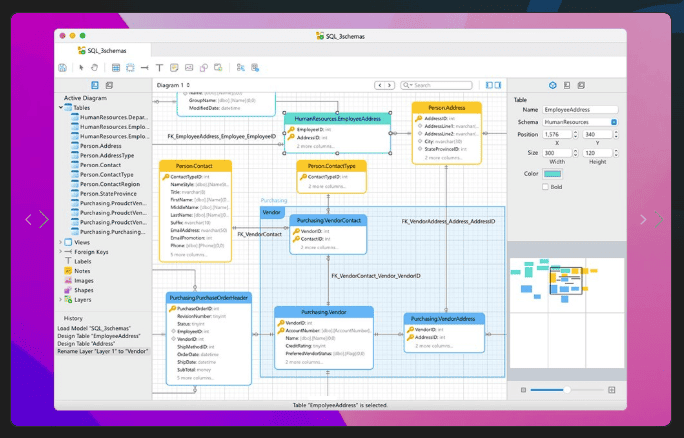The height and width of the screenshot is (438, 684).
Task: Click the Size Width stepper arrows
Action: point(575,153)
